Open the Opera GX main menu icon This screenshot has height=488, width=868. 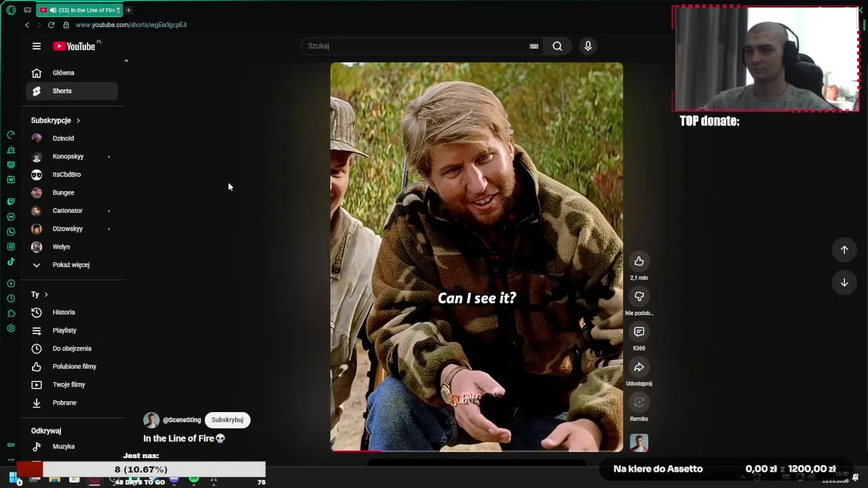pos(11,10)
